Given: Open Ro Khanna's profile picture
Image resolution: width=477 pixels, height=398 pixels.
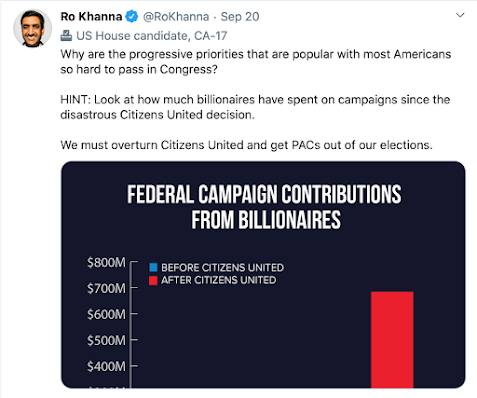Looking at the screenshot, I should pos(32,28).
